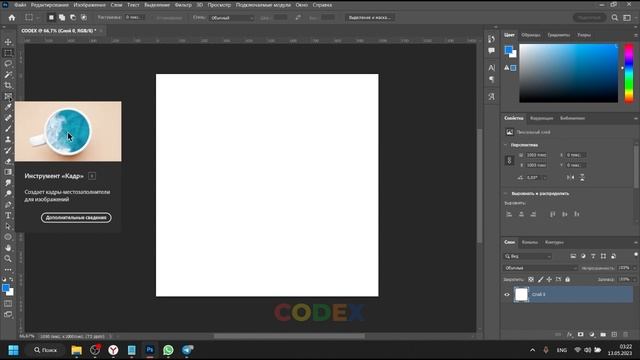Select the Move tool
The height and width of the screenshot is (360, 640).
pos(8,42)
